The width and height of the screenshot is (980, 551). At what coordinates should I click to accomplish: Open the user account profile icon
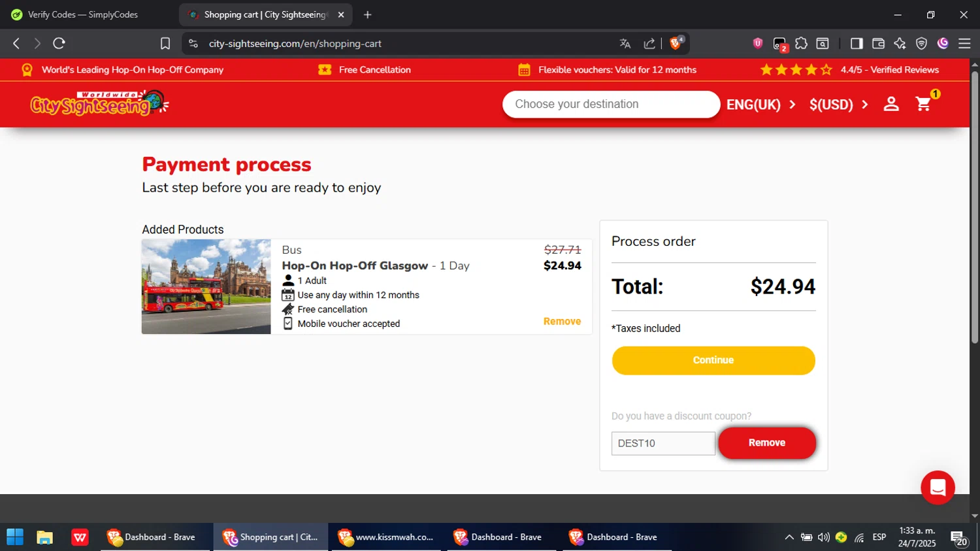click(891, 104)
